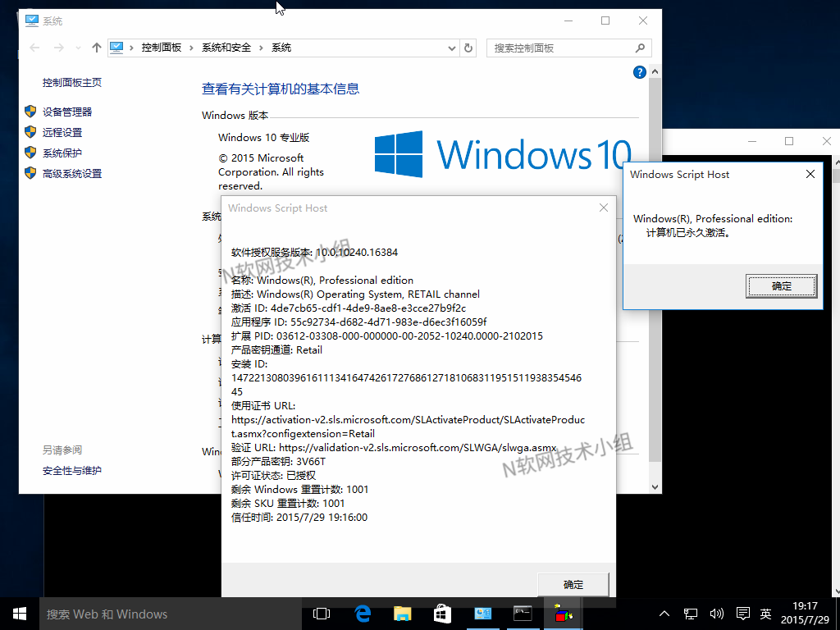This screenshot has width=840, height=630.
Task: Click 确定 in the 计算机已永久激活 dialog
Action: pyautogui.click(x=782, y=286)
